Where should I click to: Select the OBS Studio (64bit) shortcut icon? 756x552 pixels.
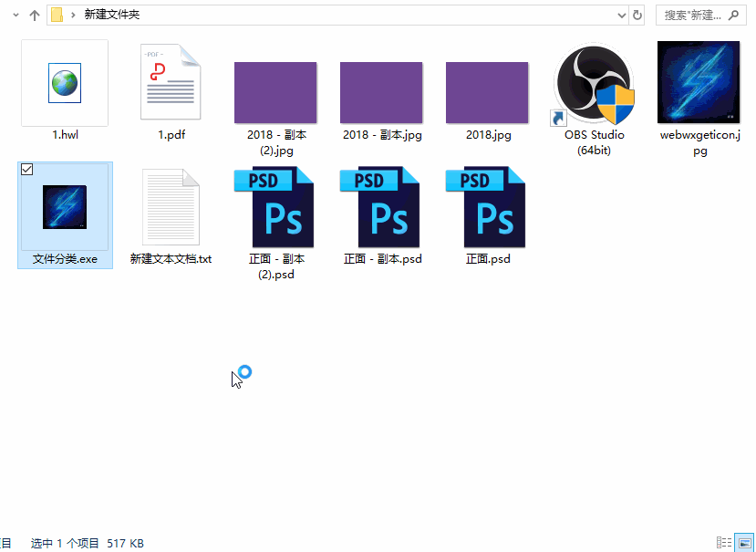tap(594, 85)
